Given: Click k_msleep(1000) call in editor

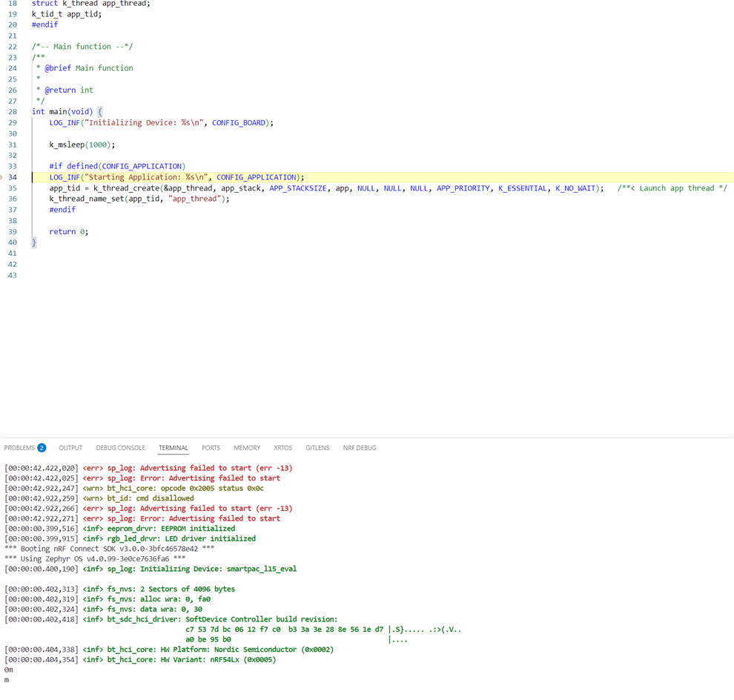Looking at the screenshot, I should point(82,145).
